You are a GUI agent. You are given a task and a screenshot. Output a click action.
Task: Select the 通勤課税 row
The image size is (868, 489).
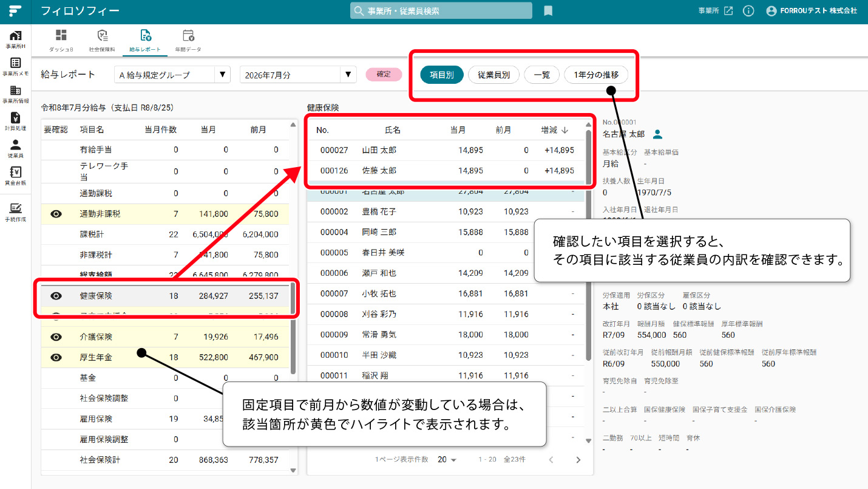(x=165, y=193)
